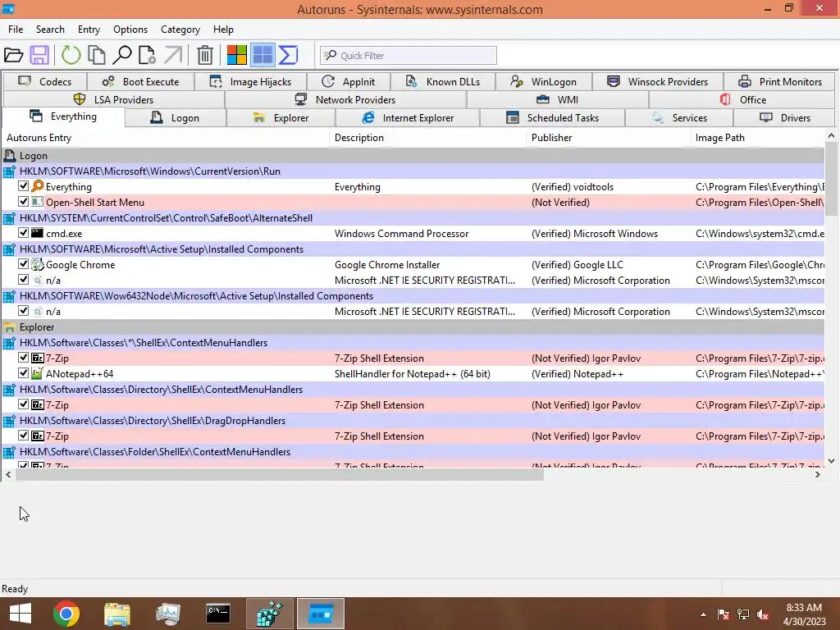Switch to the LSA Providers tab
Viewport: 840px width, 630px height.
113,99
